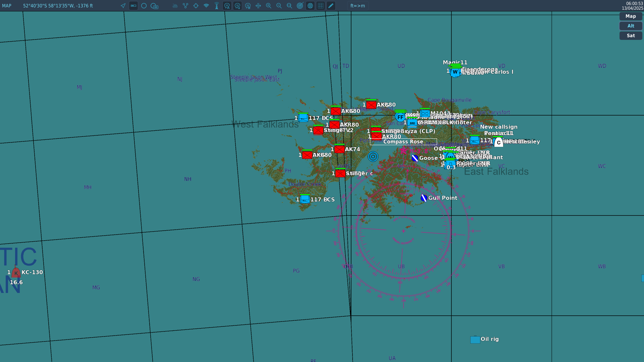Select the M1043 blue vehicle unit
The width and height of the screenshot is (644, 362).
click(x=425, y=114)
